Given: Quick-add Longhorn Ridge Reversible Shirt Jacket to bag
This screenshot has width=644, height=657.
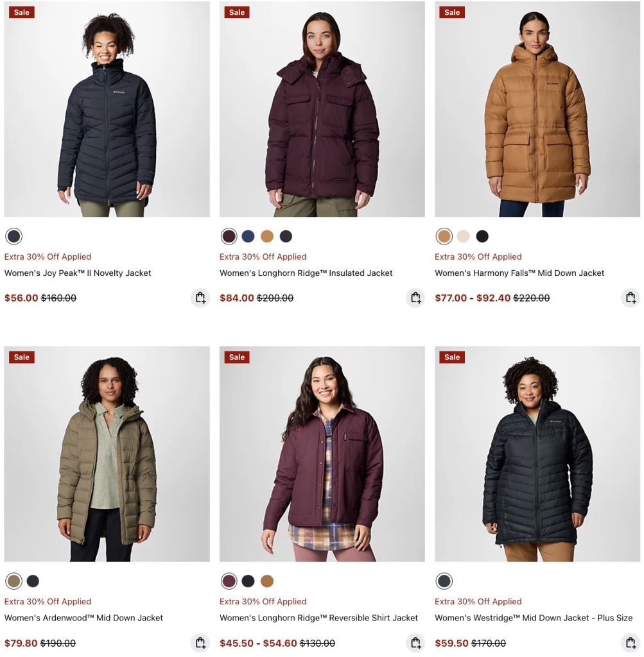Looking at the screenshot, I should pos(415,643).
